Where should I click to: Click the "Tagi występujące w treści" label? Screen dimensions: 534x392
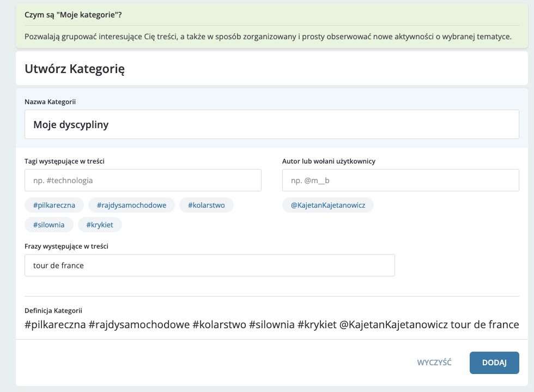[65, 161]
